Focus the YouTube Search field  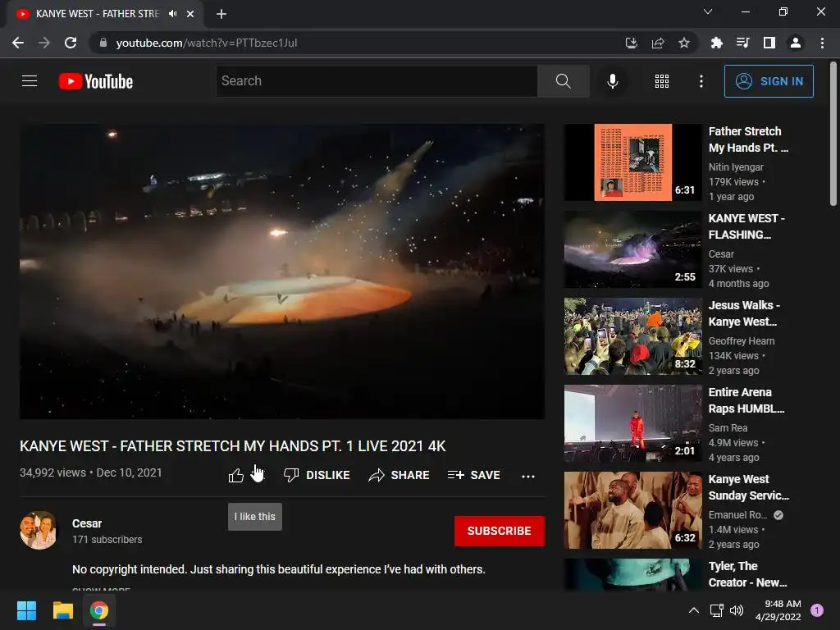377,81
